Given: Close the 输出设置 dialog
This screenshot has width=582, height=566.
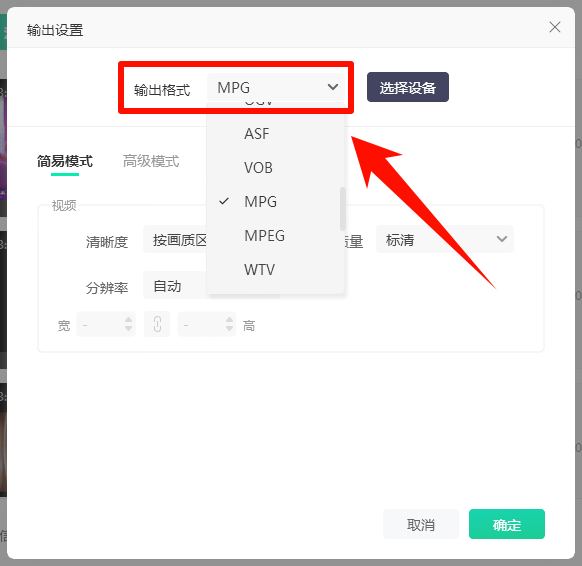Looking at the screenshot, I should (x=555, y=27).
